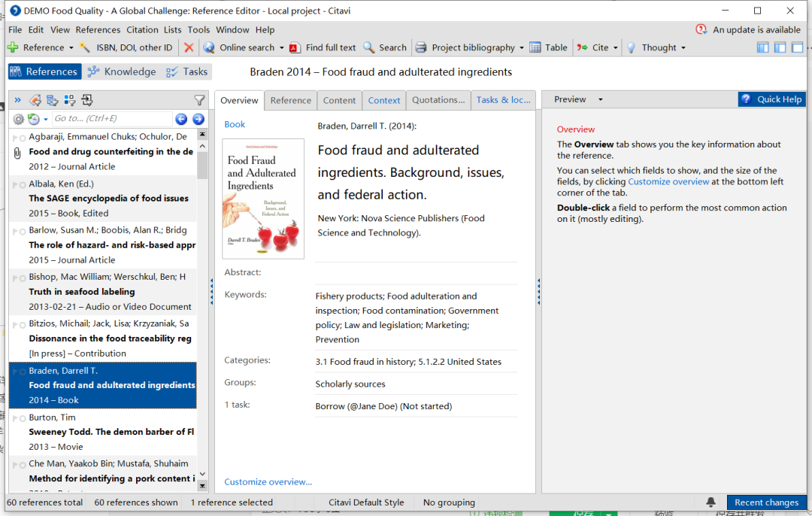Viewport: 812px width, 516px height.
Task: Click the recently viewed history clock icon
Action: (34, 119)
